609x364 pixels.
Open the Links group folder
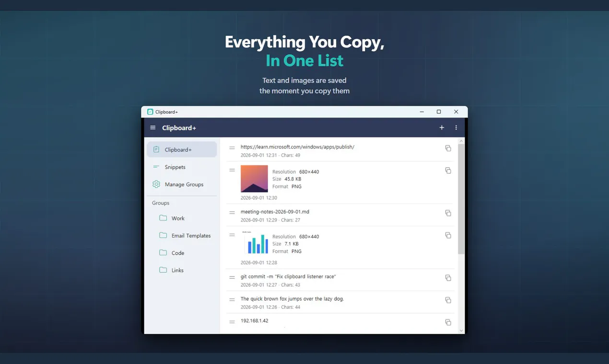pyautogui.click(x=182, y=270)
